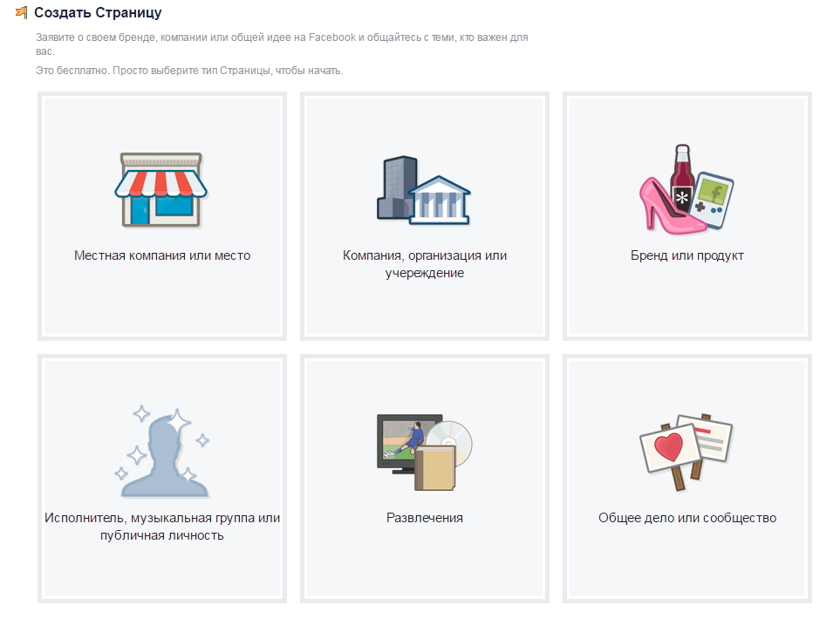
Task: Click the office building and bank icon
Action: [424, 190]
